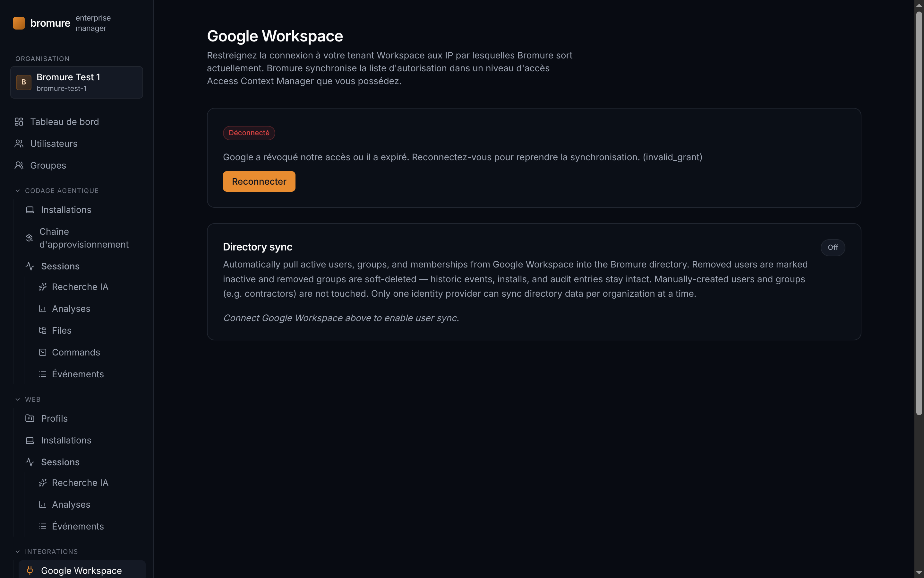
Task: Collapse the Integrations section chevron
Action: pyautogui.click(x=18, y=551)
